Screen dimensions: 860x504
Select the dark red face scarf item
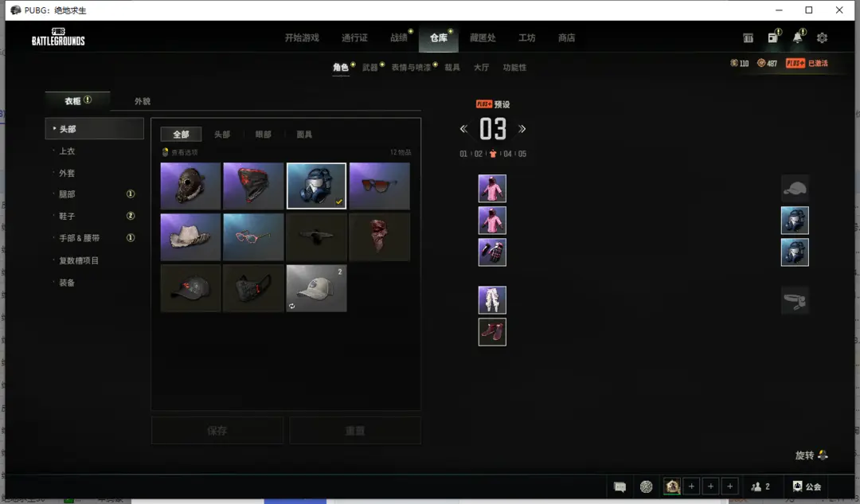pos(380,237)
